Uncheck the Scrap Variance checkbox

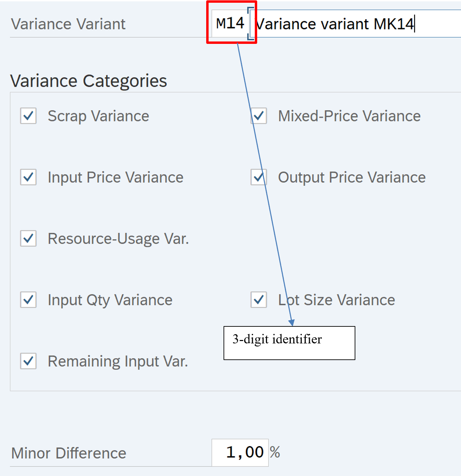[x=28, y=116]
